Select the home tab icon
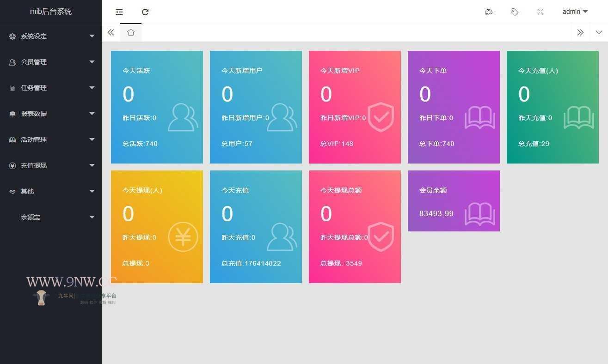 pyautogui.click(x=131, y=32)
